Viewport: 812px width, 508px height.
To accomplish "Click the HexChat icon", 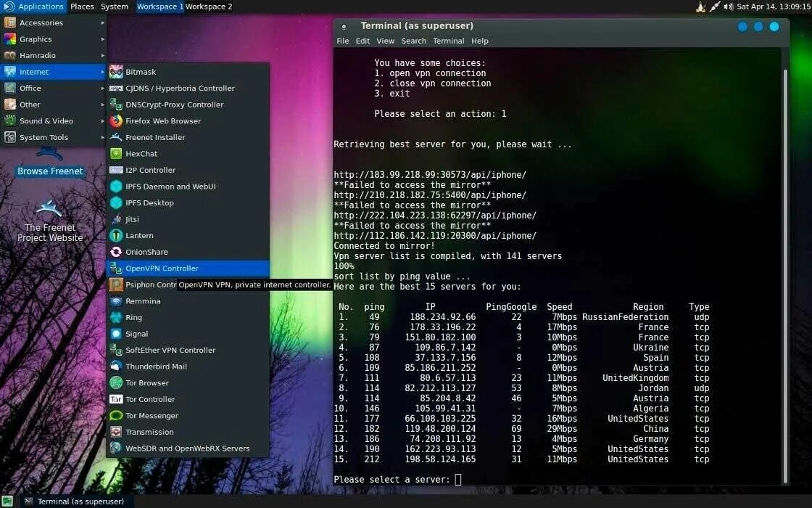I will 116,153.
